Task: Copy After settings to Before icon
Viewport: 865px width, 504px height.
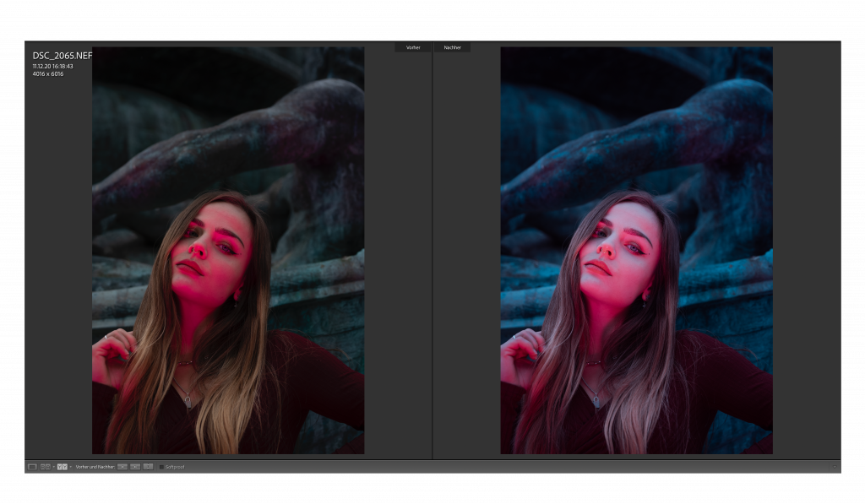Action: click(x=135, y=466)
